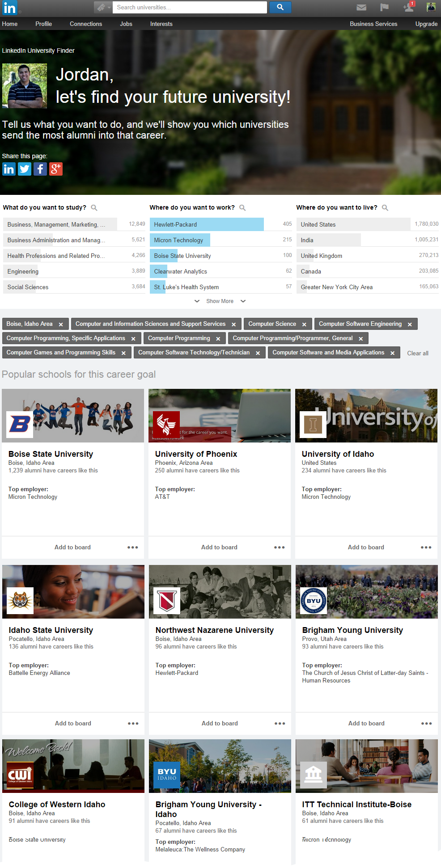Remove the Boise, Idaho Area filter
Image resolution: width=441 pixels, height=868 pixels.
(61, 324)
